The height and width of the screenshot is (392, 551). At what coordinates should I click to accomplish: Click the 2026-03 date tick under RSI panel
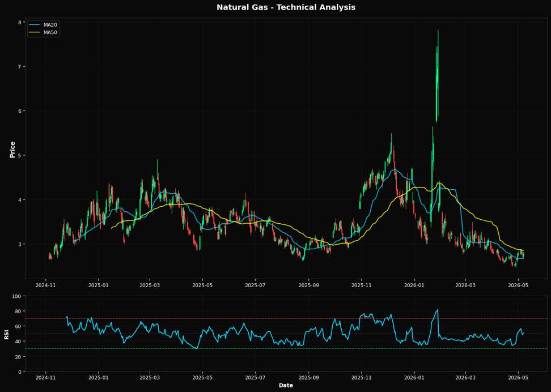(465, 378)
